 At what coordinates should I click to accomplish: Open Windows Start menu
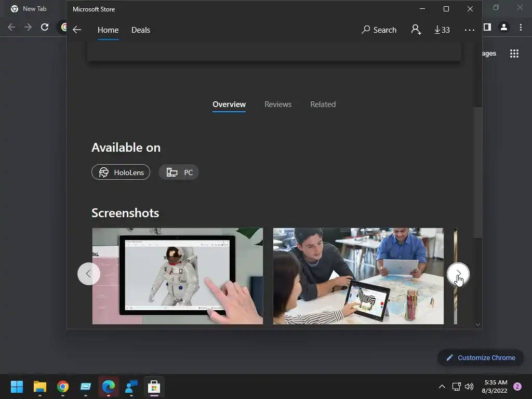[17, 387]
